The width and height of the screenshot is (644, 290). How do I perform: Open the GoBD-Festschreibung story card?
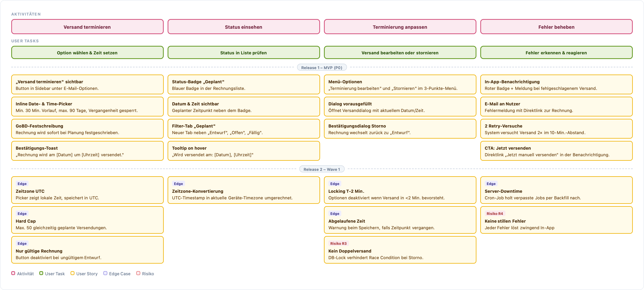[x=87, y=129]
